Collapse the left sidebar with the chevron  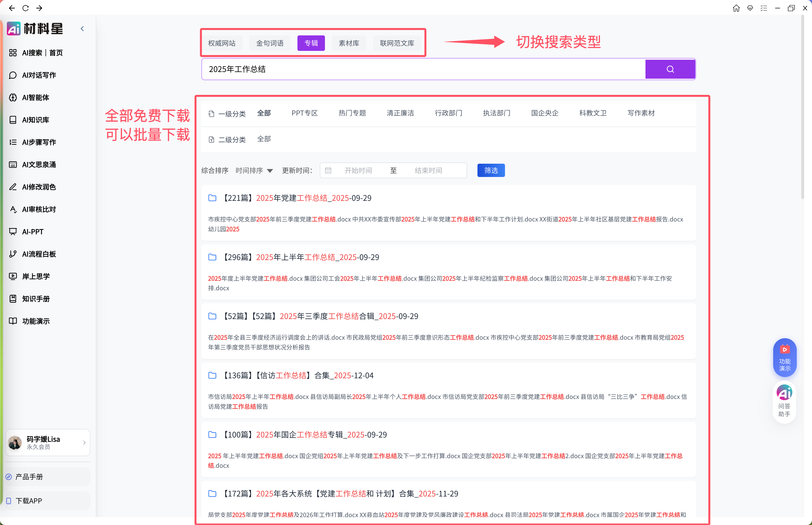pyautogui.click(x=82, y=29)
